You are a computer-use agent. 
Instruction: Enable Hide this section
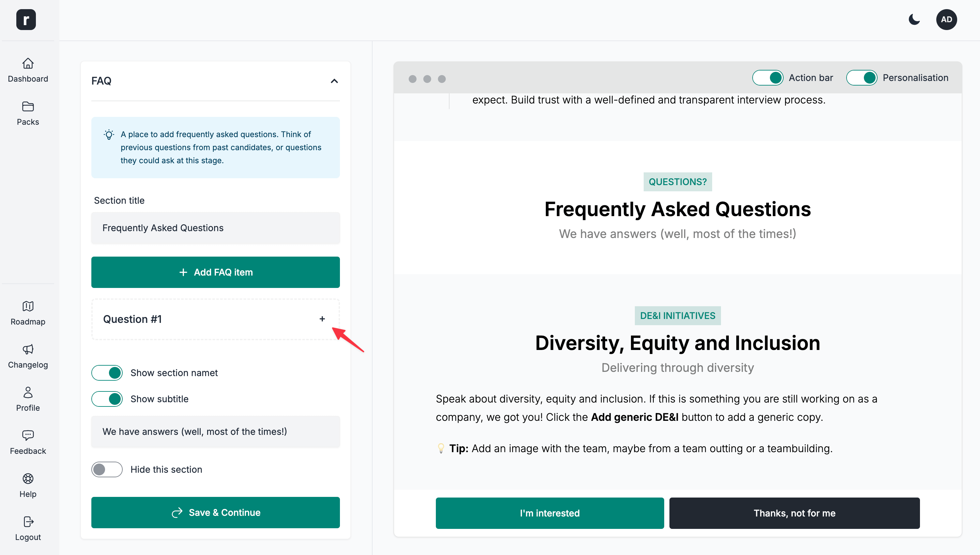(x=107, y=469)
